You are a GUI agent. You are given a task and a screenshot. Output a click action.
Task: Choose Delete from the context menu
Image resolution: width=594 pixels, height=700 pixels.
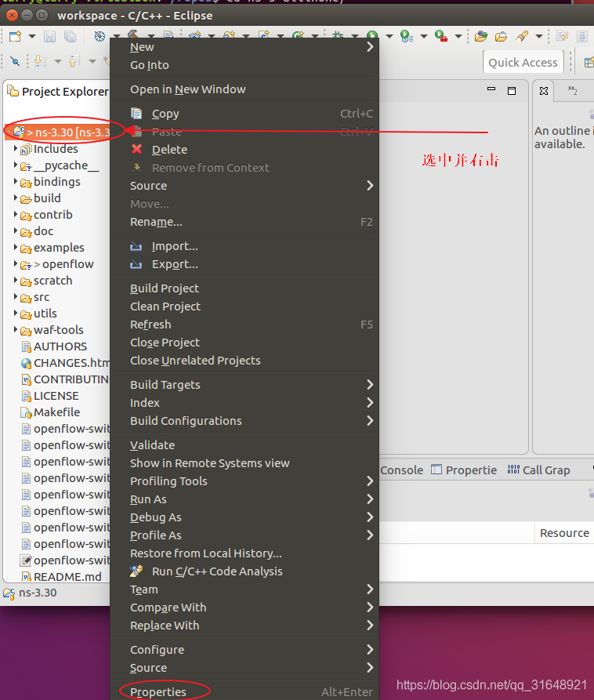click(x=244, y=150)
